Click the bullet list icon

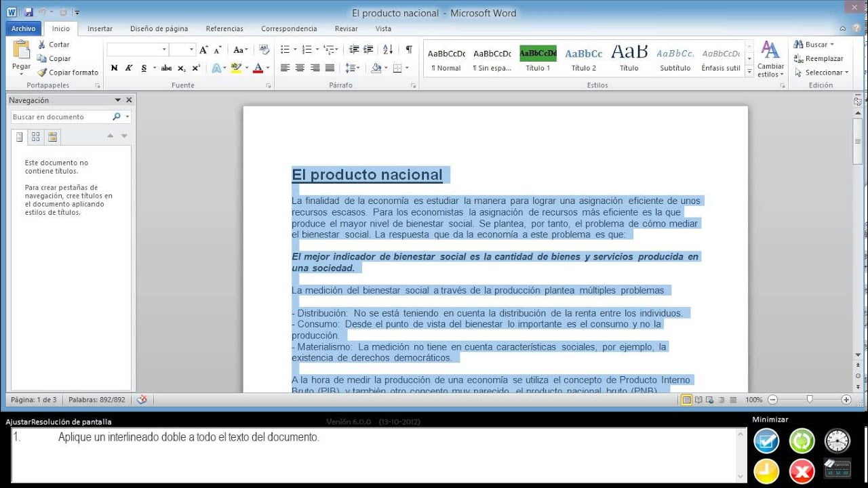point(287,49)
